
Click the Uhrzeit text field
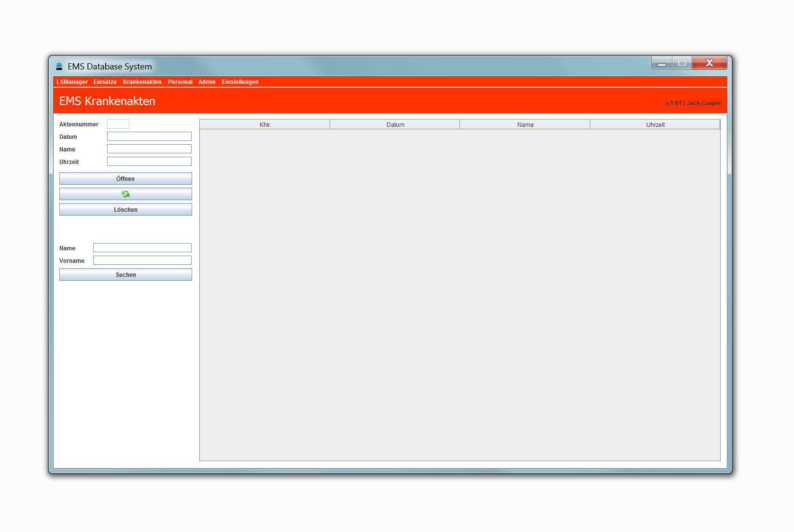[149, 162]
